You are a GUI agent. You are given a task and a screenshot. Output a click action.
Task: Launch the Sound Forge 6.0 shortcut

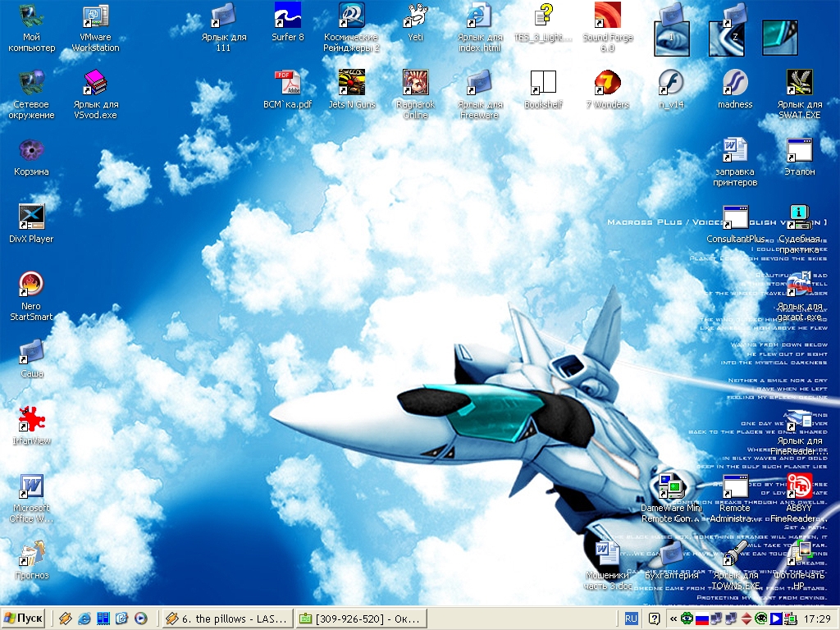tap(608, 28)
